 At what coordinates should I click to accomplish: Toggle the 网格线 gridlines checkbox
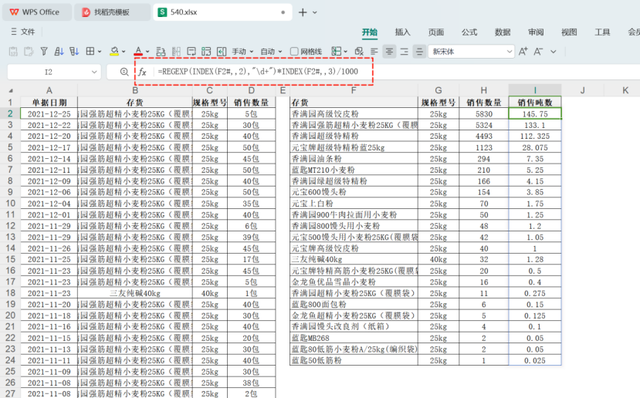coord(294,51)
